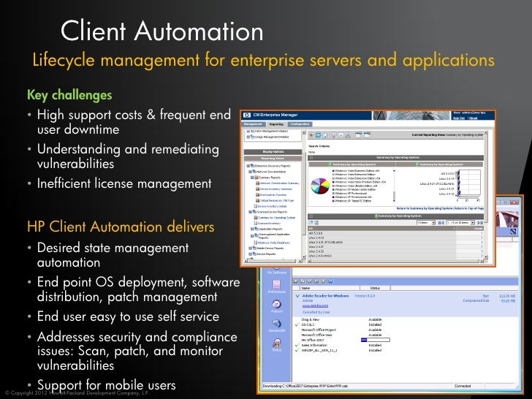Click the refresh icon in the reporting toolbar

point(319,135)
